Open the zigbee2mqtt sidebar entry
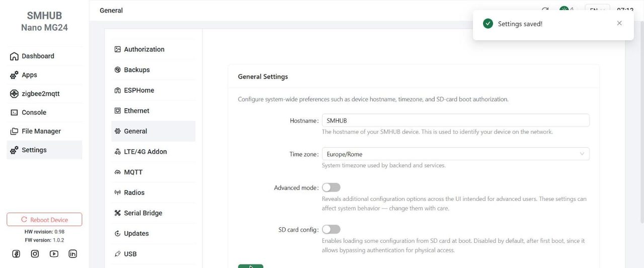The height and width of the screenshot is (268, 644). 44,94
